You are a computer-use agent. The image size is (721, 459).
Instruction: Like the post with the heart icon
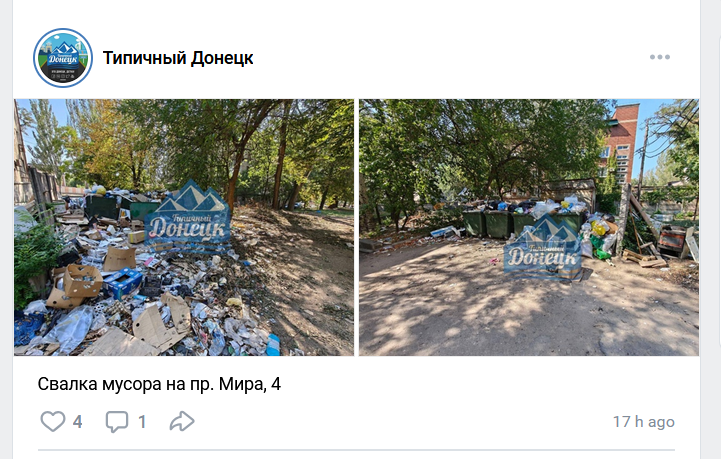coord(53,421)
